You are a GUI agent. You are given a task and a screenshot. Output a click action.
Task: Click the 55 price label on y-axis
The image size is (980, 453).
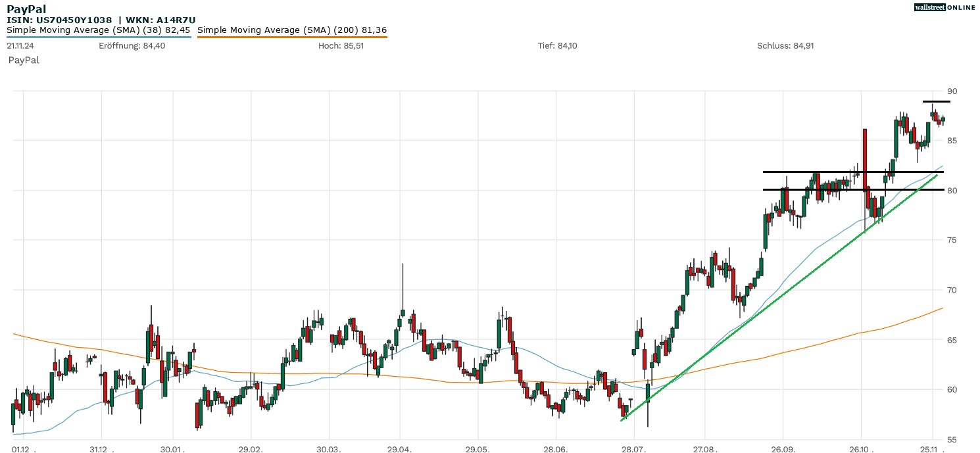952,439
